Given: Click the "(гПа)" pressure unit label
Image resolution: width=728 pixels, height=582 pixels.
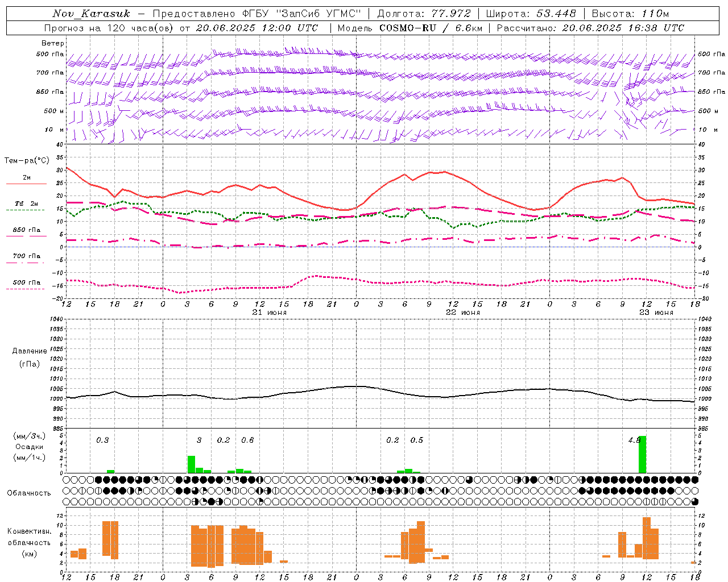Looking at the screenshot, I should pyautogui.click(x=30, y=364).
